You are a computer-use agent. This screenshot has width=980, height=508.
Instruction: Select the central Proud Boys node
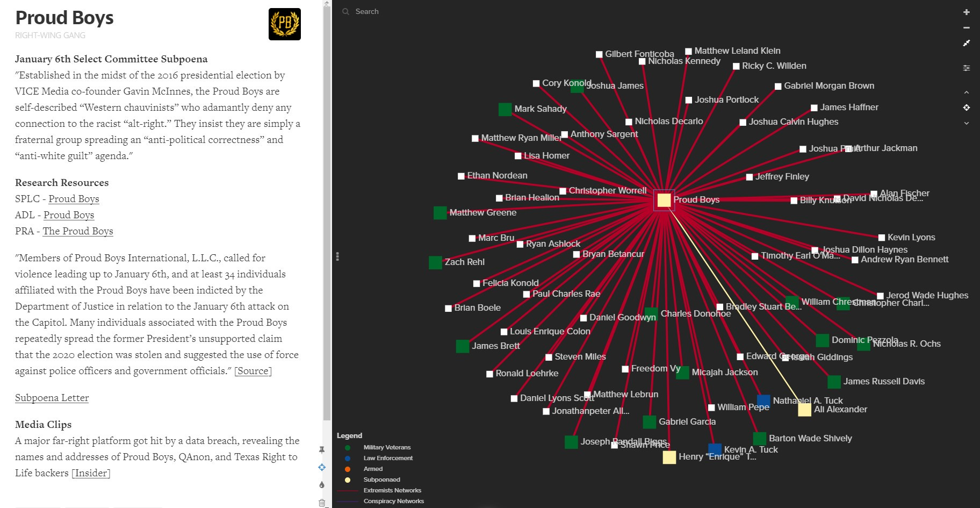point(664,200)
